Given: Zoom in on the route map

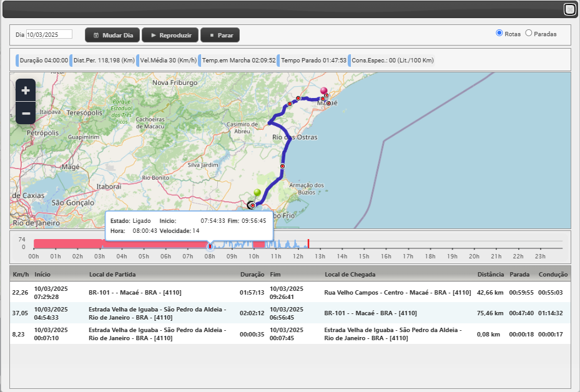Looking at the screenshot, I should [26, 91].
